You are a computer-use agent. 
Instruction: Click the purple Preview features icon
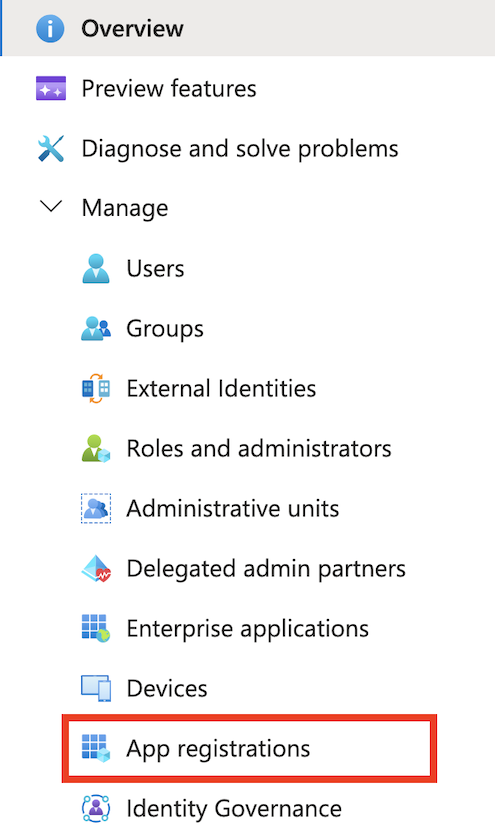(51, 88)
